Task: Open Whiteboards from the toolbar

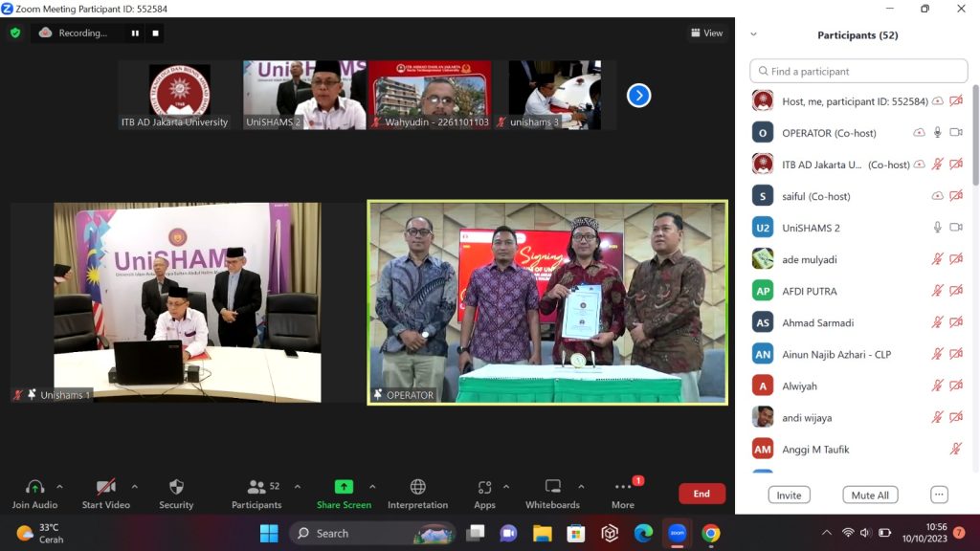Action: 552,494
